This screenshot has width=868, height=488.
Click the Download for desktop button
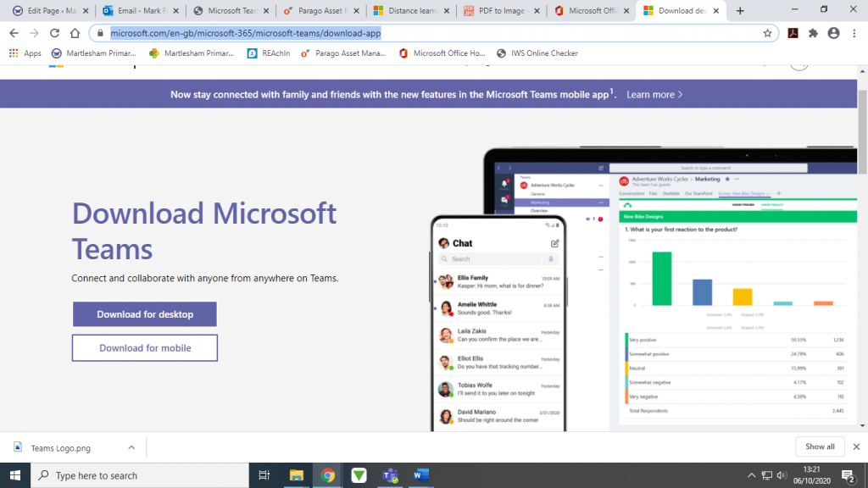[x=144, y=313]
